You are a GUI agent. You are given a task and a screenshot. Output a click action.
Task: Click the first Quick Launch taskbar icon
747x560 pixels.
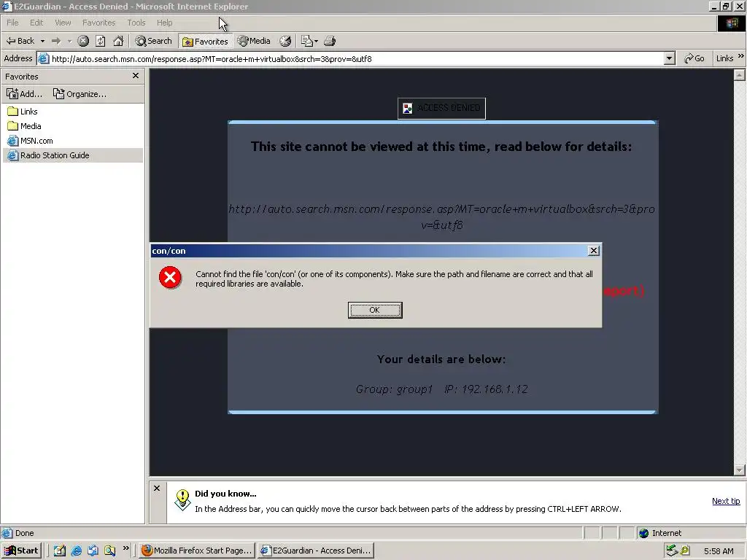[60, 551]
